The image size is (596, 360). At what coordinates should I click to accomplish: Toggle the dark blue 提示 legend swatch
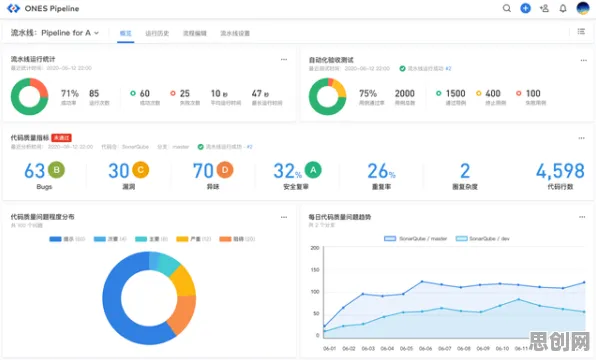pos(55,239)
